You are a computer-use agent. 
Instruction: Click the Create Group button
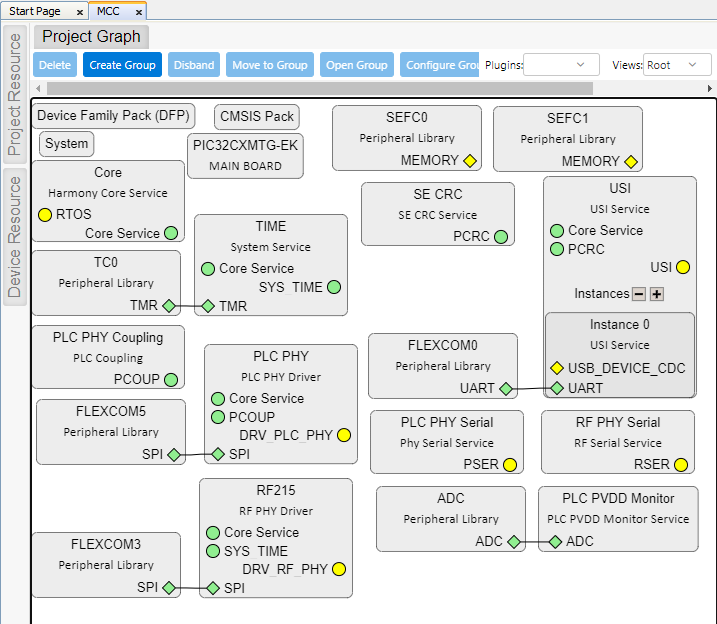122,65
